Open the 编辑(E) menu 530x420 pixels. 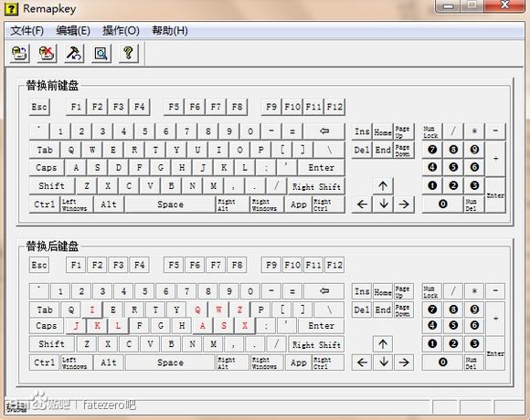[73, 31]
